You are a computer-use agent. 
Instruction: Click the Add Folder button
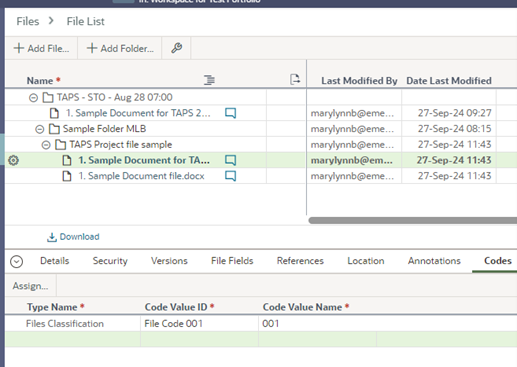click(120, 48)
